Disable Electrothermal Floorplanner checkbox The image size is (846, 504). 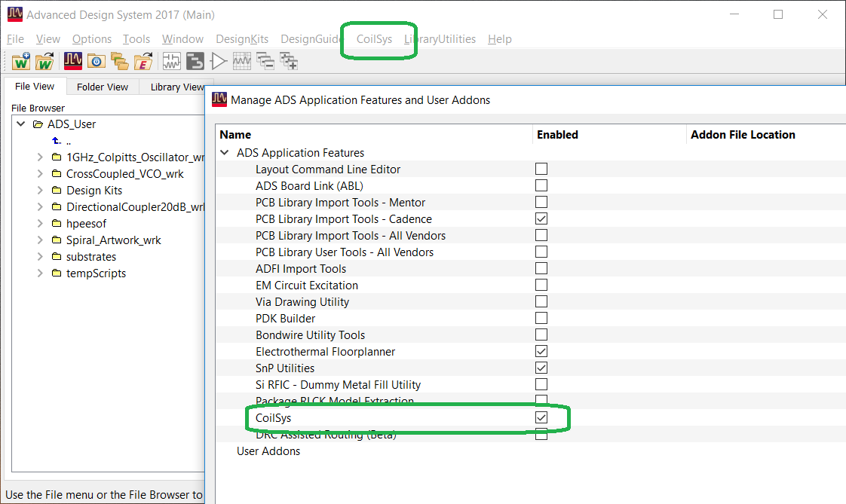(x=541, y=352)
